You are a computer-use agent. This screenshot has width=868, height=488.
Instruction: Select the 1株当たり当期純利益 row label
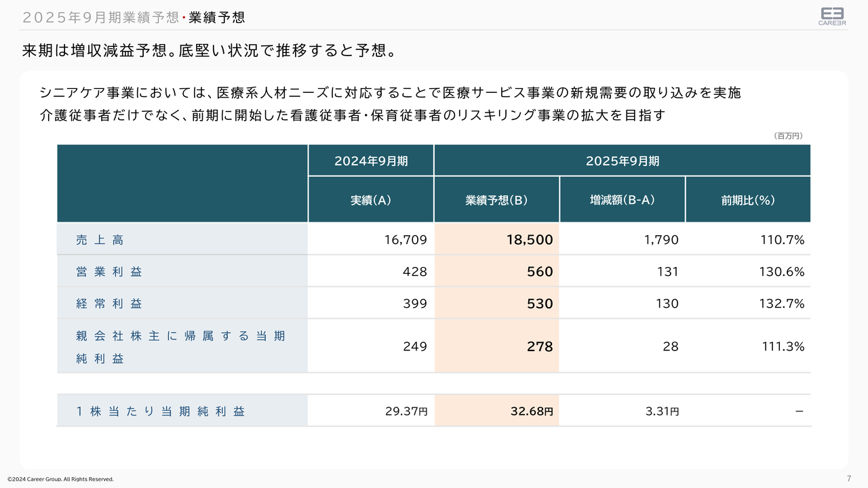pos(161,411)
